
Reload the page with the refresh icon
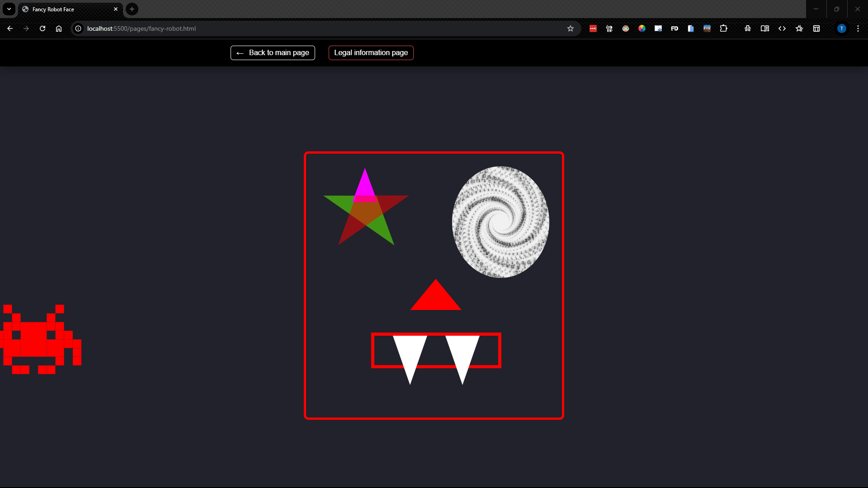(42, 28)
